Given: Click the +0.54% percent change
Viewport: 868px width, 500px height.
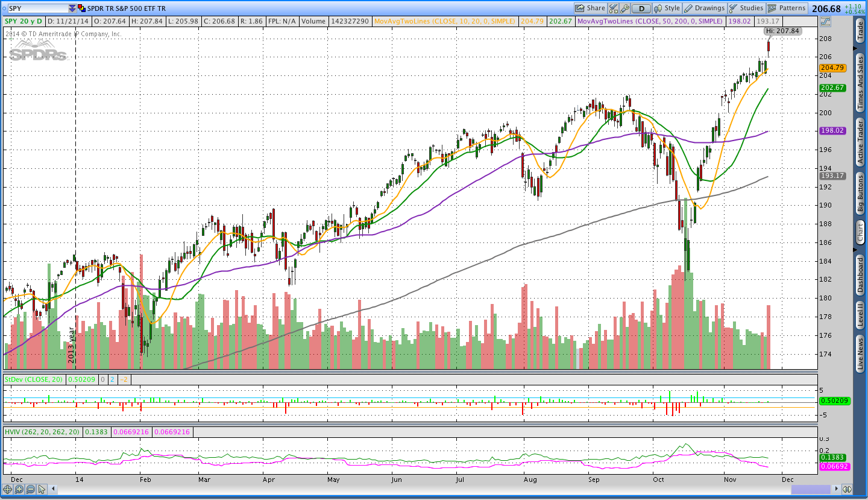Looking at the screenshot, I should pos(854,12).
